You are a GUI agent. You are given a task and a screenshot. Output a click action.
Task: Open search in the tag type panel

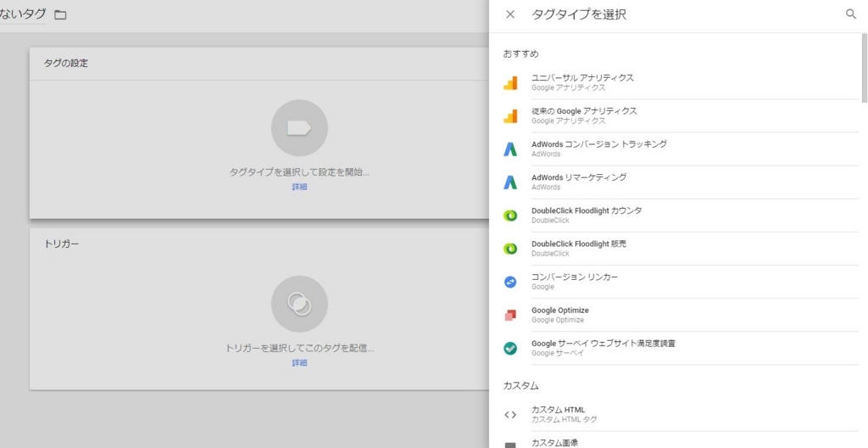tap(851, 14)
